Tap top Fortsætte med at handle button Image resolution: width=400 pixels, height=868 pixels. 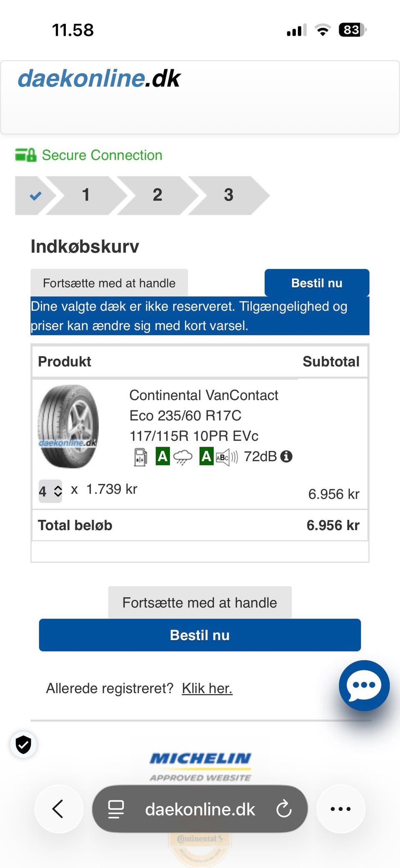[x=109, y=283]
